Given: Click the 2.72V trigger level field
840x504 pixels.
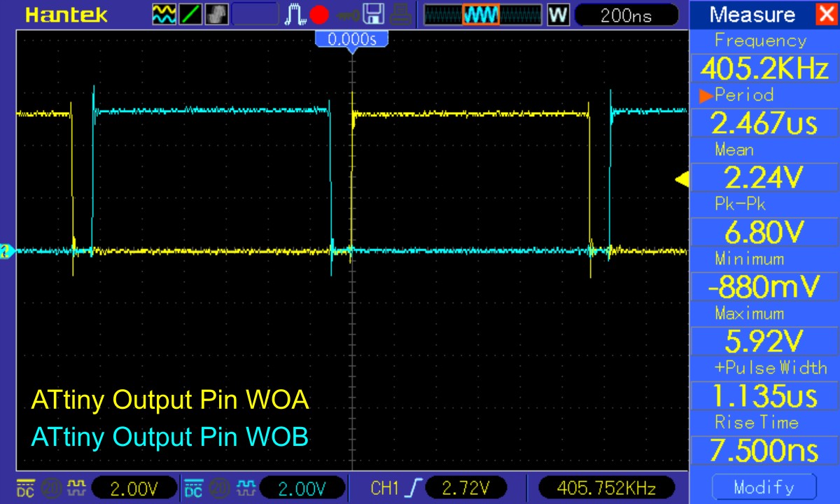Looking at the screenshot, I should pos(465,487).
